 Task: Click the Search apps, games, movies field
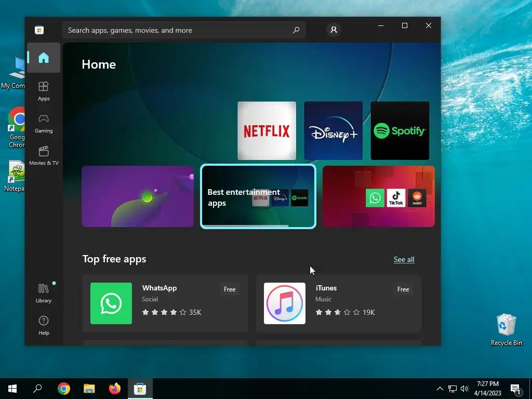coord(184,30)
